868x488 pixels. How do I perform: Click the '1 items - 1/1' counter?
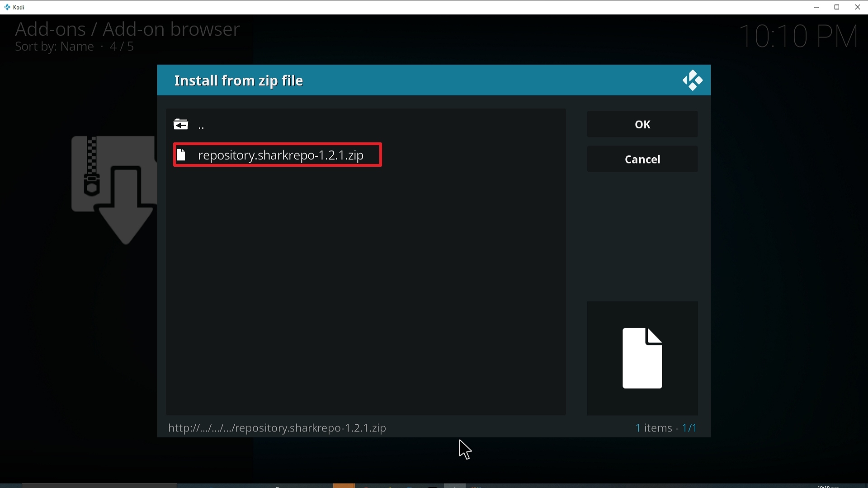[667, 428]
